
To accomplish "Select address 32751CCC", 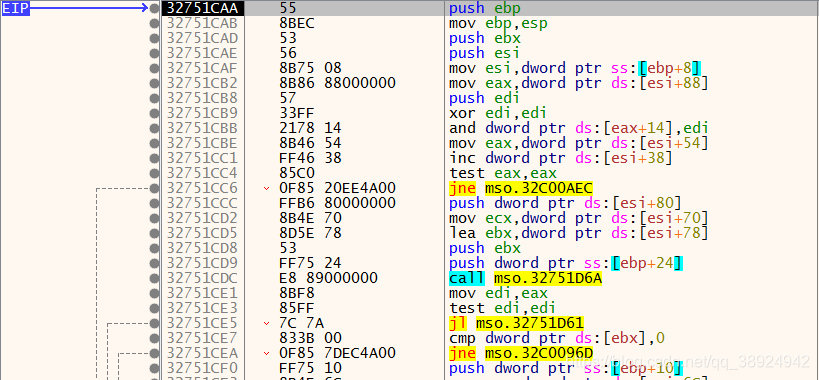I will coord(202,204).
